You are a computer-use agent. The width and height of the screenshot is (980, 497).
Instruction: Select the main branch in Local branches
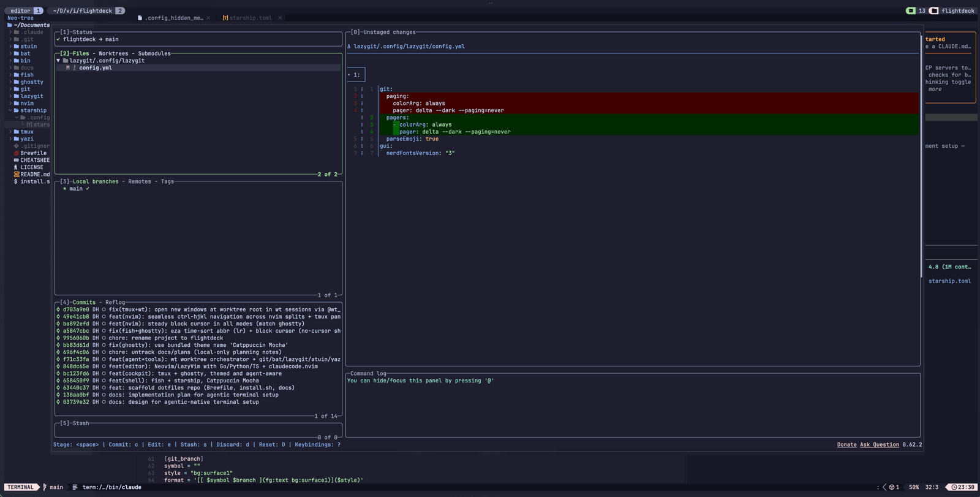pos(198,189)
